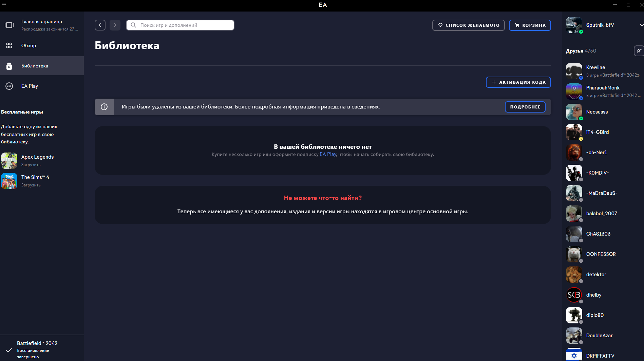The width and height of the screenshot is (644, 361).
Task: Follow the EA Play link in empty library text
Action: click(328, 154)
